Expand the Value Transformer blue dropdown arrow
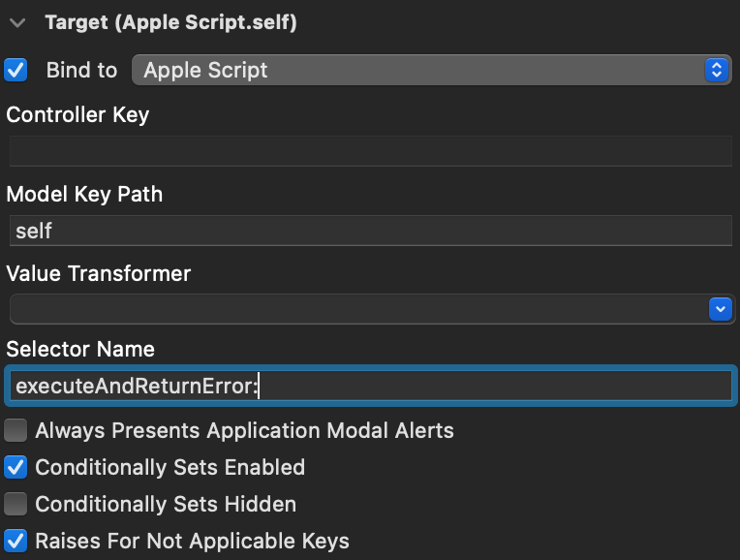This screenshot has width=740, height=560. [x=719, y=309]
